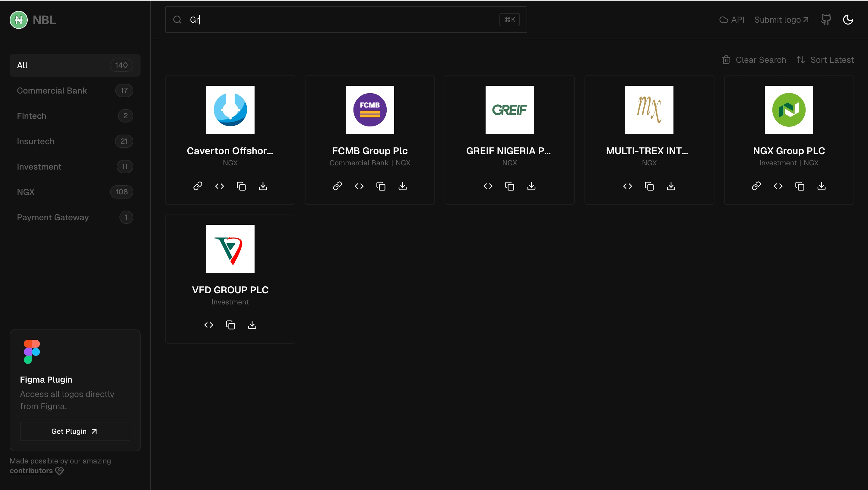Open the API link
This screenshot has height=490, width=868.
click(x=732, y=20)
